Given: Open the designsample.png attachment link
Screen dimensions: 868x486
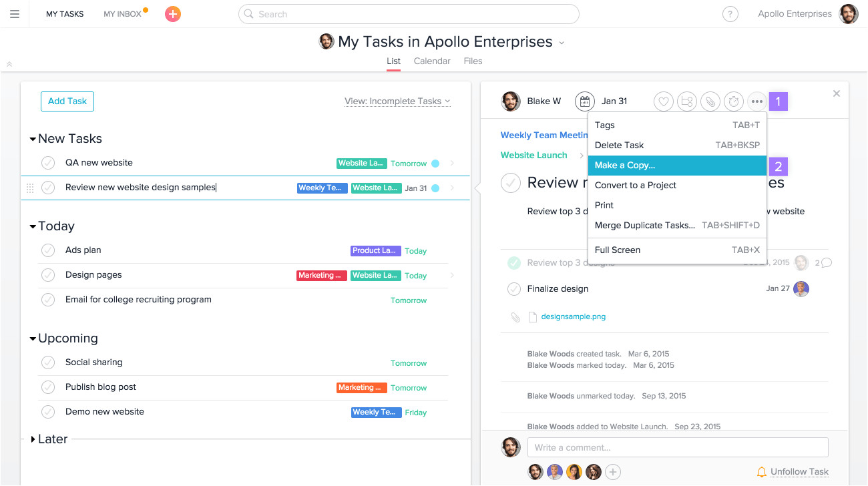Looking at the screenshot, I should (573, 317).
